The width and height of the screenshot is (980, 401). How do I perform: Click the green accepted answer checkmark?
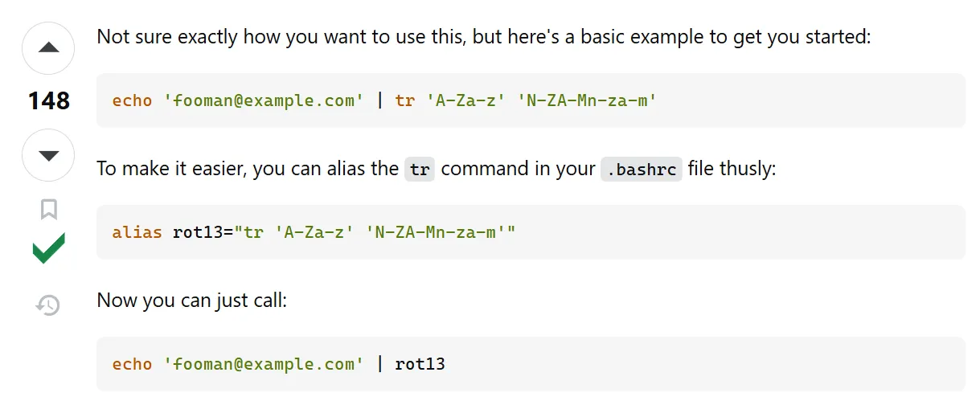pos(48,248)
